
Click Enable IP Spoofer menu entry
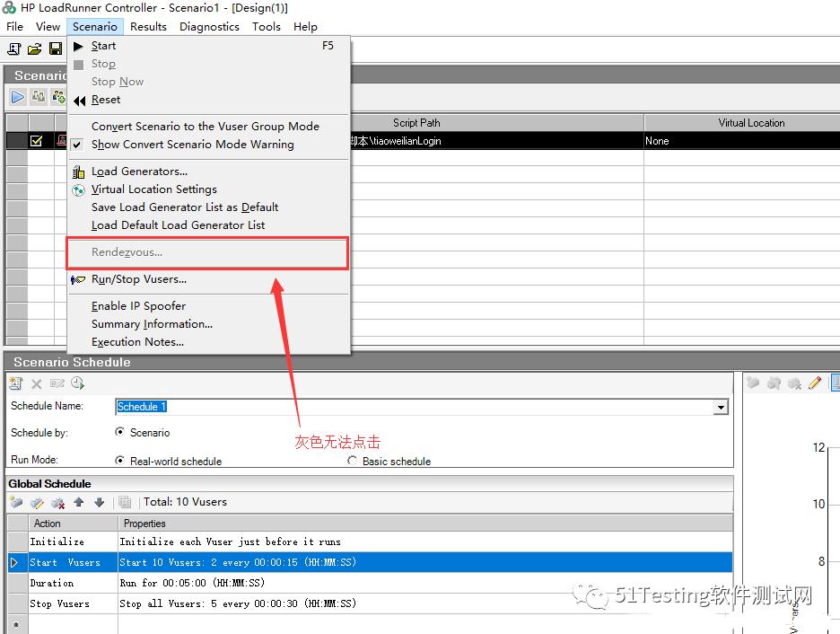pos(209,306)
